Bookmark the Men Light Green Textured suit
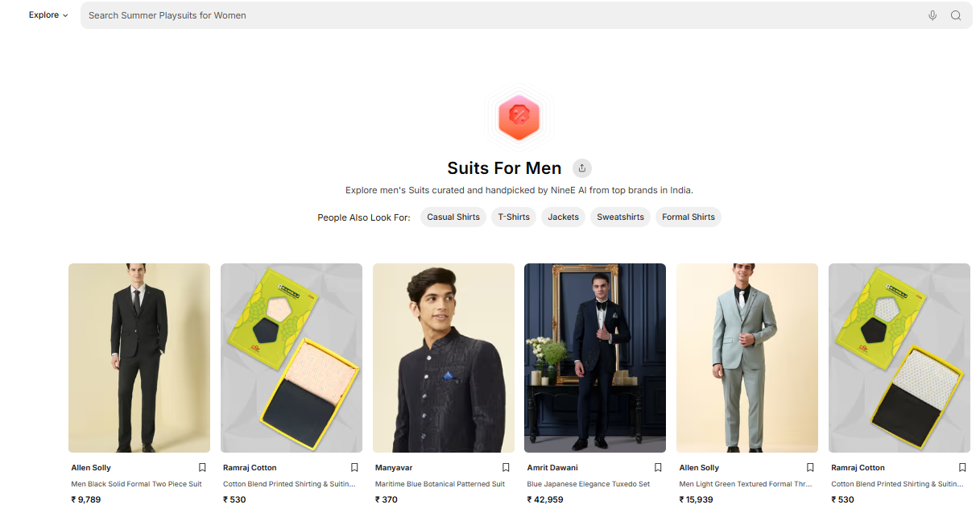This screenshot has height=509, width=980. (x=810, y=467)
